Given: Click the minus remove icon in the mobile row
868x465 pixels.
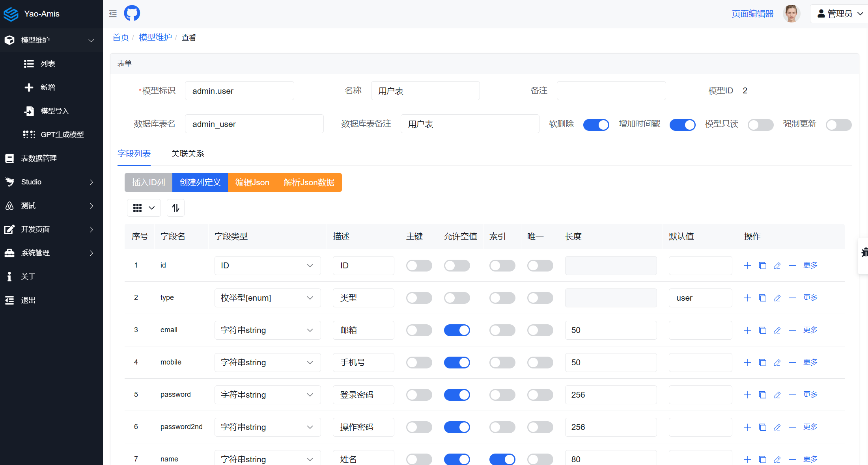Looking at the screenshot, I should 792,363.
